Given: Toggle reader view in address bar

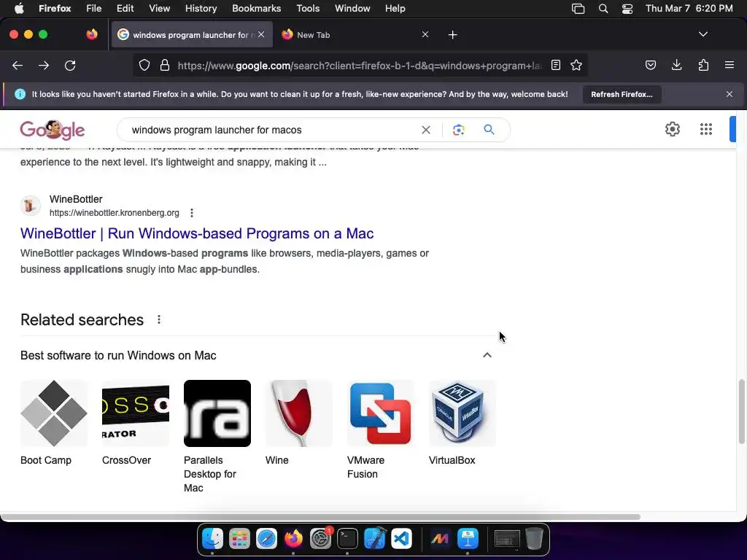Looking at the screenshot, I should click(555, 65).
